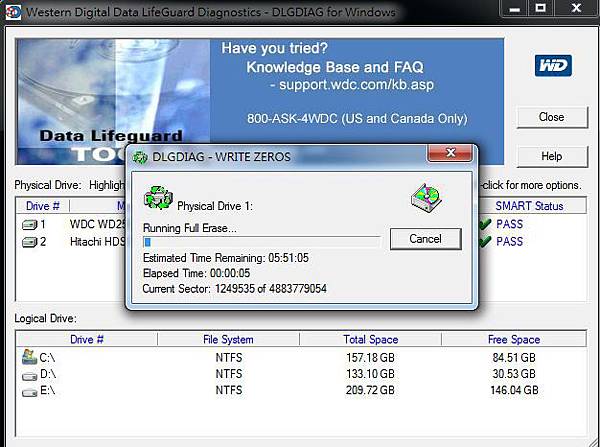Viewport: 600px width, 447px height.
Task: Maximize the DLGDIAG main window
Action: (540, 8)
